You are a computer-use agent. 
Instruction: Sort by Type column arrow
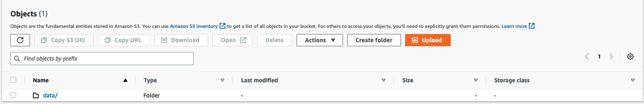point(222,80)
